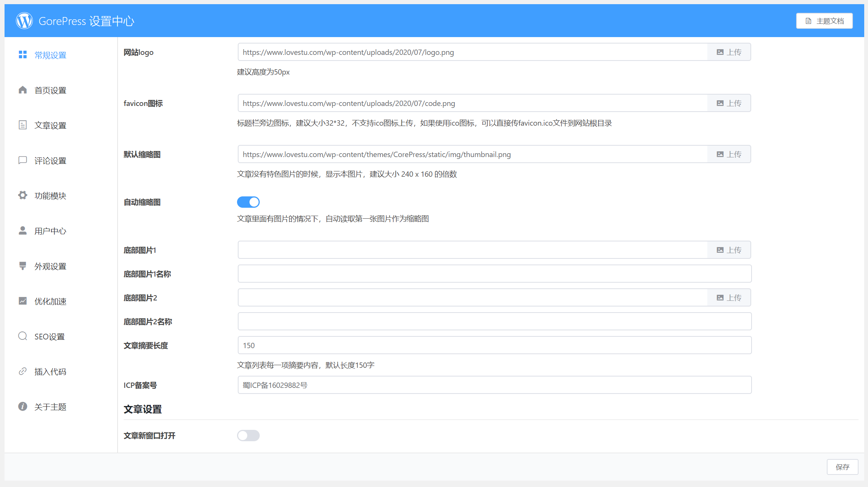Click the grid icon beside 常规设置

(23, 55)
